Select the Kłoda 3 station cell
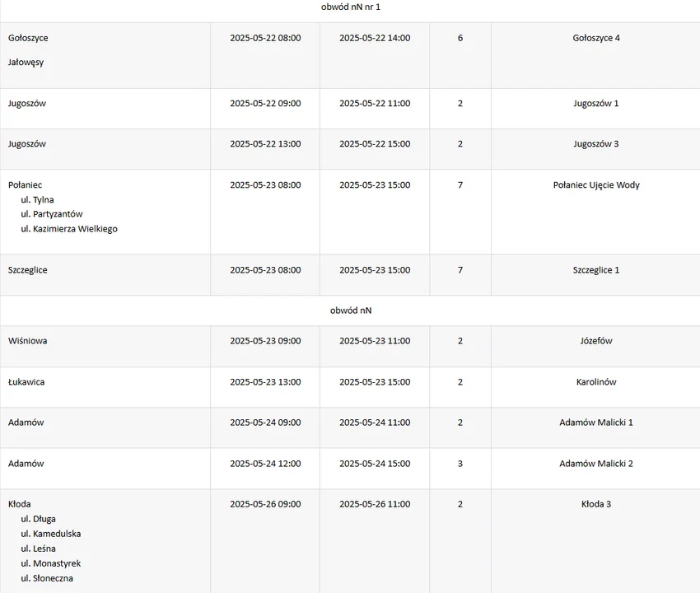Screen dimensions: 700x593 coord(596,504)
